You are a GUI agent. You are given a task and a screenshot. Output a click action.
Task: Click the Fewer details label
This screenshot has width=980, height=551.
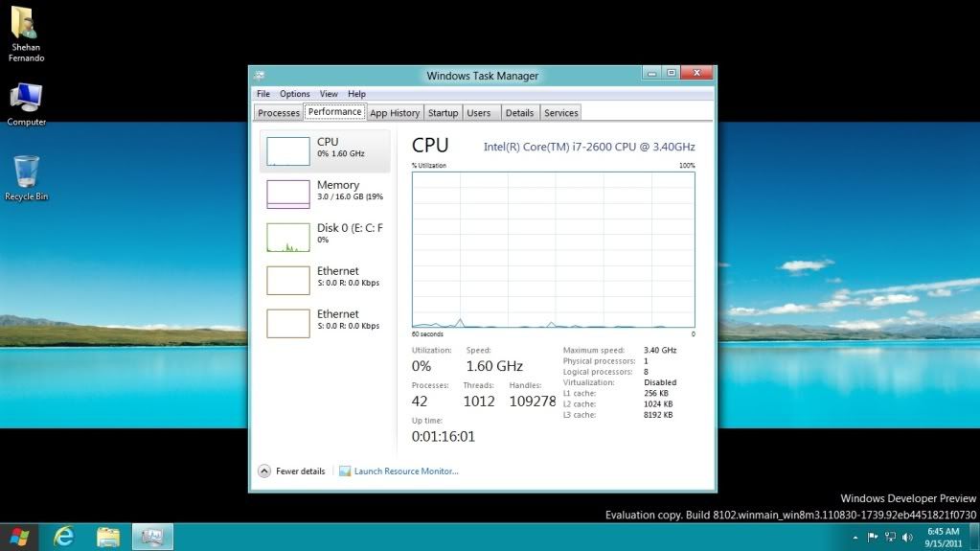(x=300, y=471)
